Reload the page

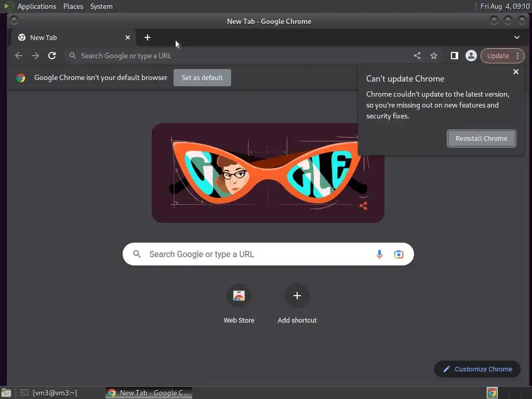tap(52, 56)
